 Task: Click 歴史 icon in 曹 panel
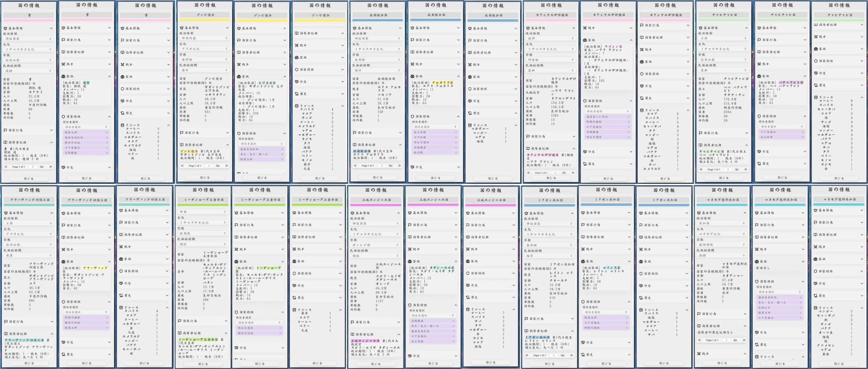pyautogui.click(x=122, y=113)
